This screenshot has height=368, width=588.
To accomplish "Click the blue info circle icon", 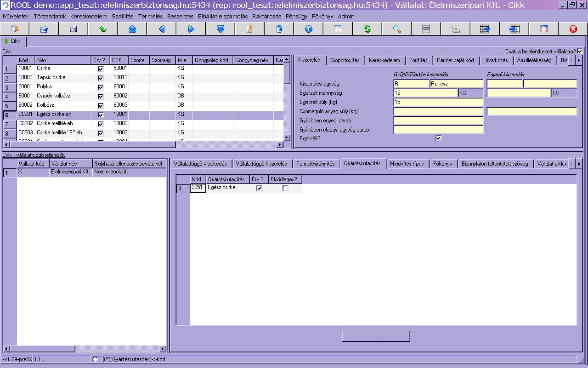I will coord(309,29).
